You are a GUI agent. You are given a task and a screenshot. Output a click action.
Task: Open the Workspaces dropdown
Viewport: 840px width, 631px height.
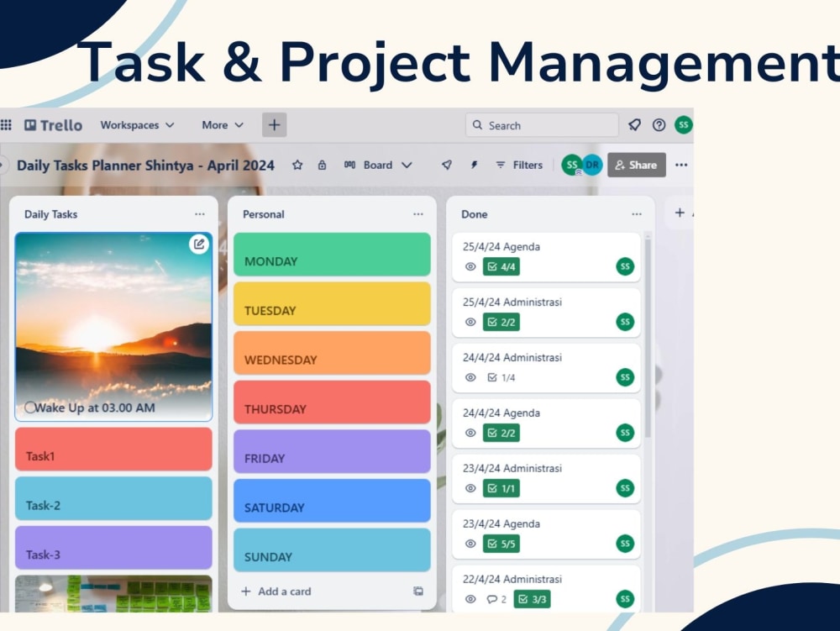tap(137, 125)
